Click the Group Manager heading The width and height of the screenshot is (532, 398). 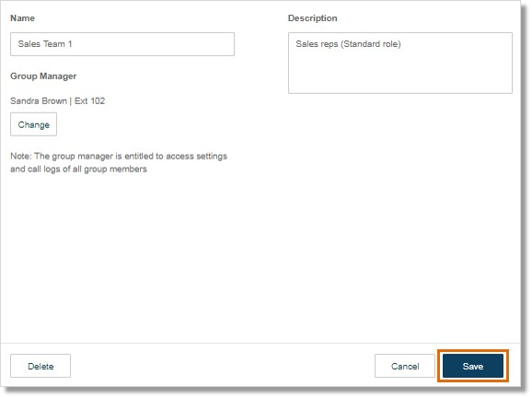[x=43, y=76]
